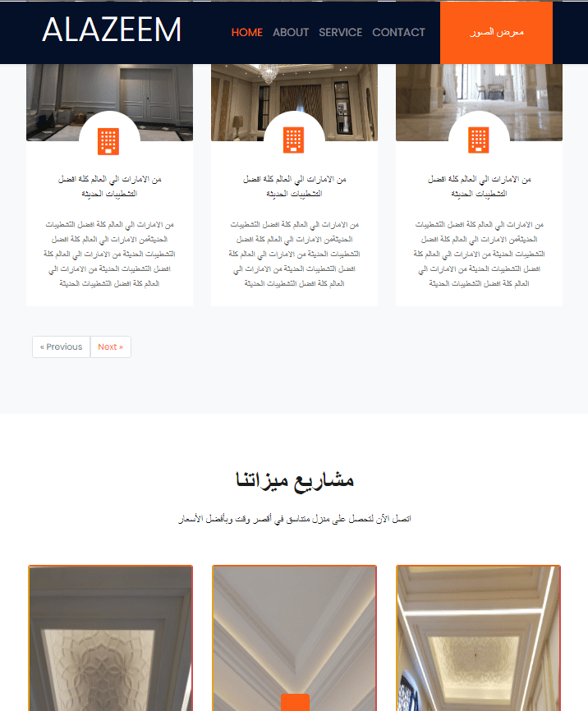Click the building icon on the middle card
Image resolution: width=588 pixels, height=711 pixels.
pos(293,140)
